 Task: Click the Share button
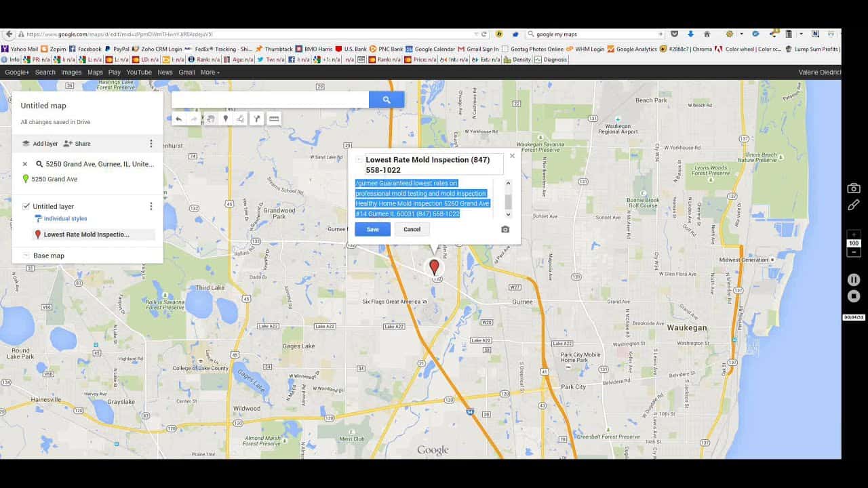point(77,144)
